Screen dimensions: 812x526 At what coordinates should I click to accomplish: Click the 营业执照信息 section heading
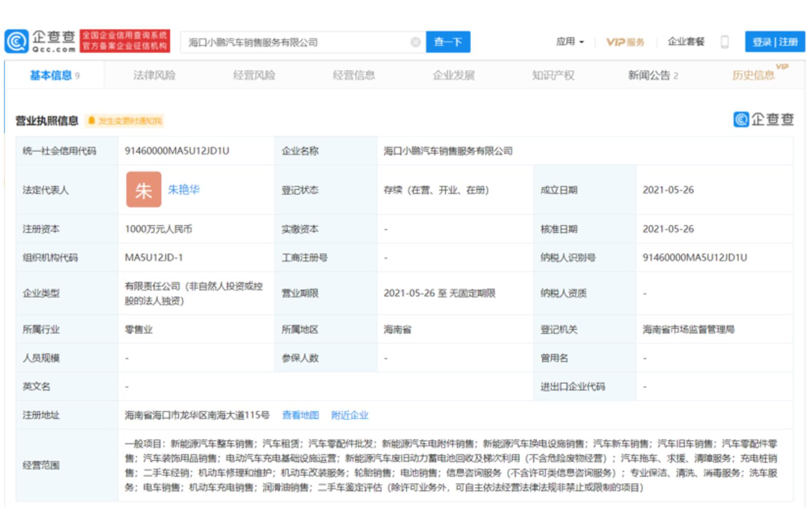[46, 121]
